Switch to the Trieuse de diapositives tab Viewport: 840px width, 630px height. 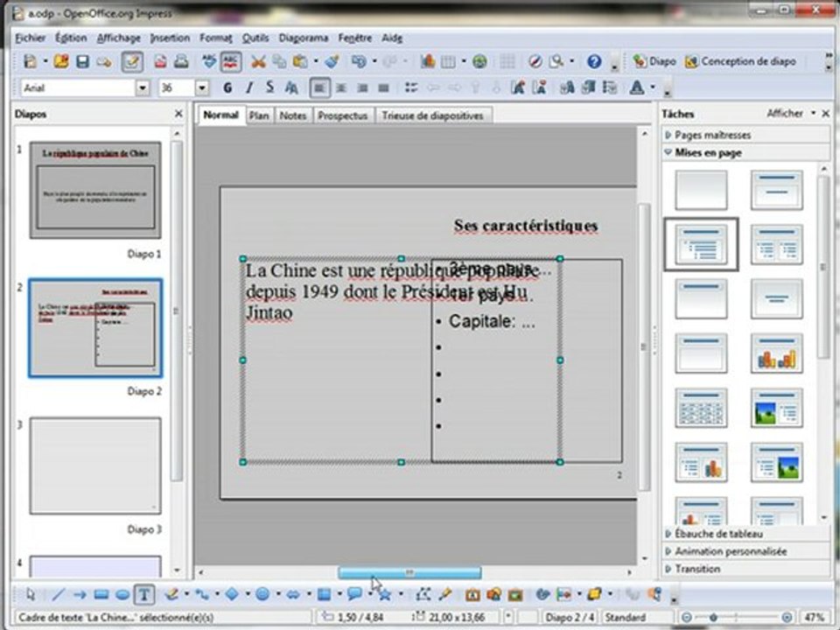coord(430,115)
